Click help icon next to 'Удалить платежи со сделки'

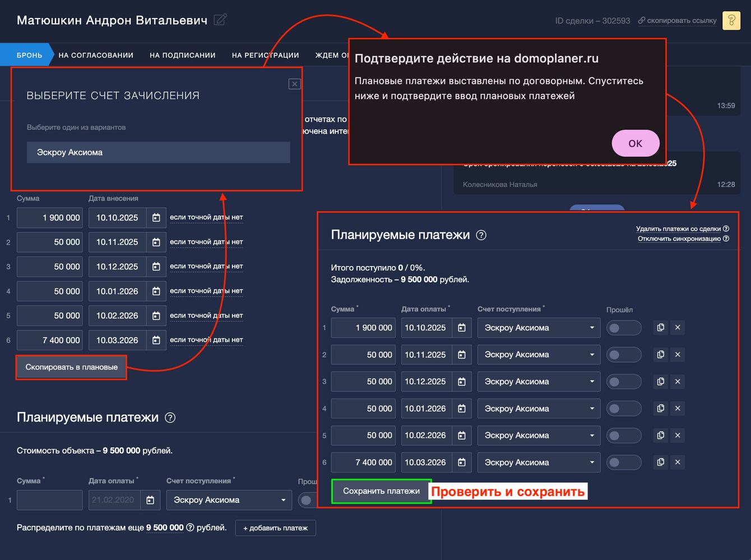pyautogui.click(x=726, y=228)
